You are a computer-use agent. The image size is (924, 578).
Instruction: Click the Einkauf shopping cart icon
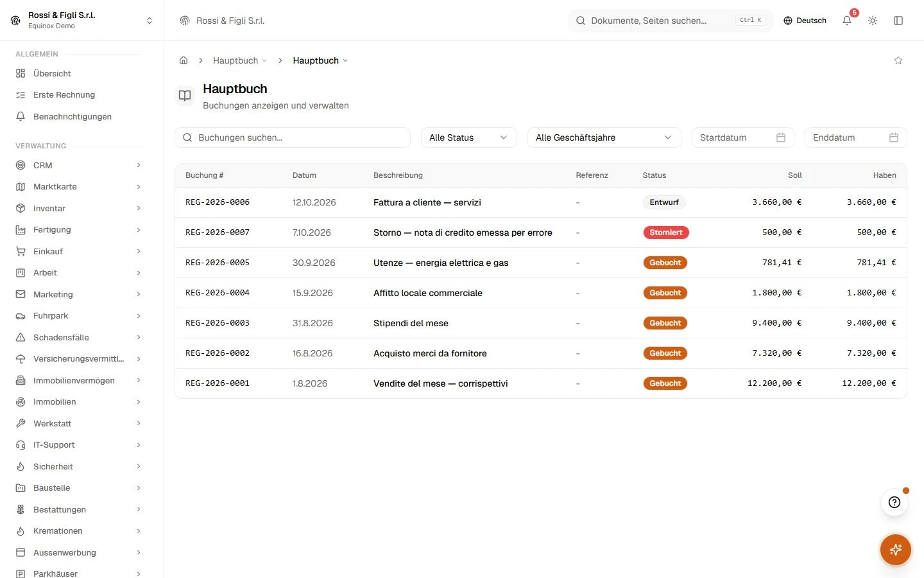[x=21, y=251]
